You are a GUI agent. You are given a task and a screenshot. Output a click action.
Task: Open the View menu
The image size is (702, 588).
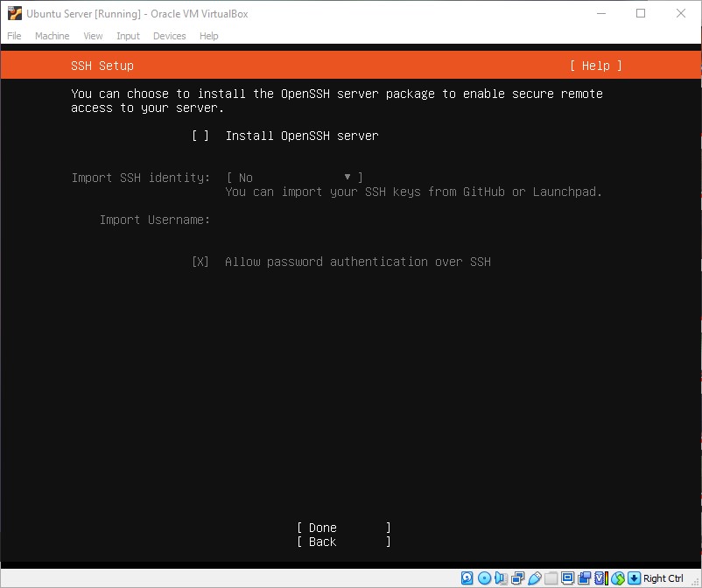[x=93, y=36]
